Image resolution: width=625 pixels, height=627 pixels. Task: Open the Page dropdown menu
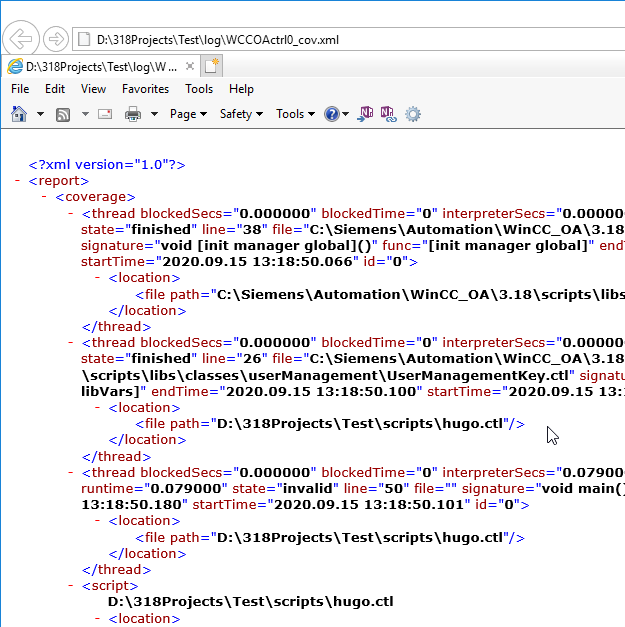click(x=188, y=114)
